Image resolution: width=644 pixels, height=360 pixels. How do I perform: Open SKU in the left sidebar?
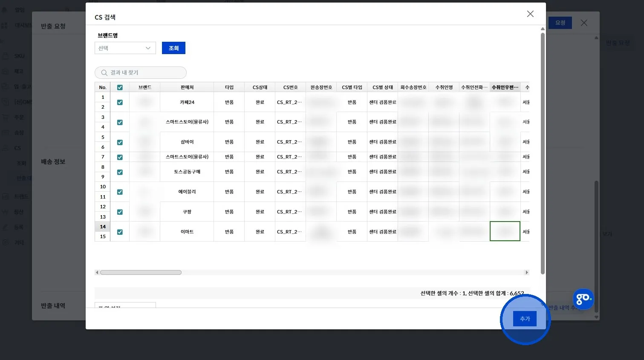coord(19,56)
